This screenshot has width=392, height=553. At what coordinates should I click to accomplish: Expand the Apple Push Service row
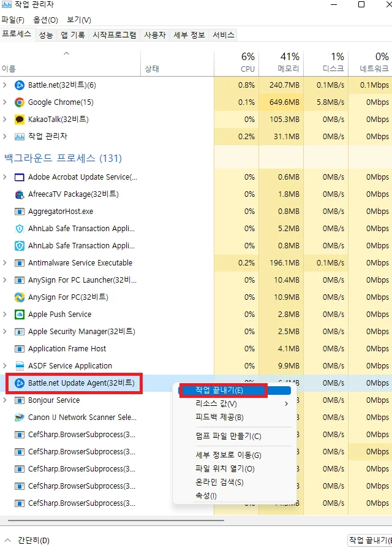coord(5,315)
